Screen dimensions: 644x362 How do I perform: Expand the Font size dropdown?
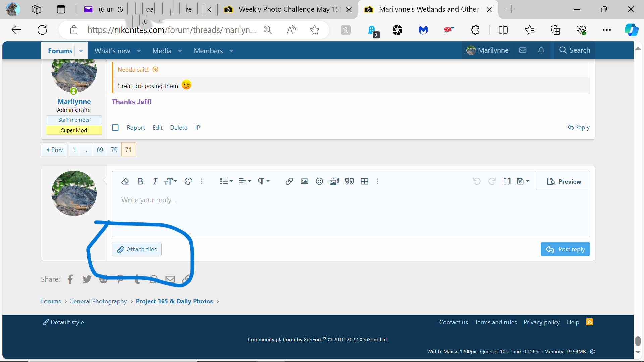click(170, 181)
